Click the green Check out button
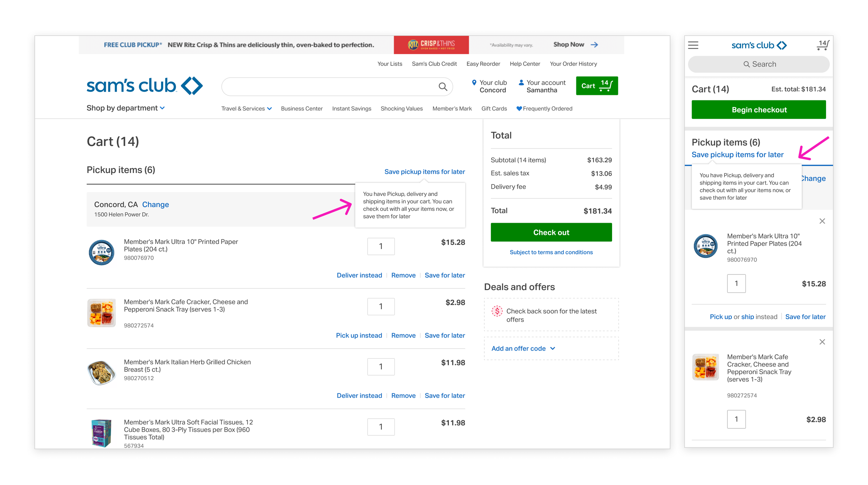868x485 pixels. click(x=551, y=232)
